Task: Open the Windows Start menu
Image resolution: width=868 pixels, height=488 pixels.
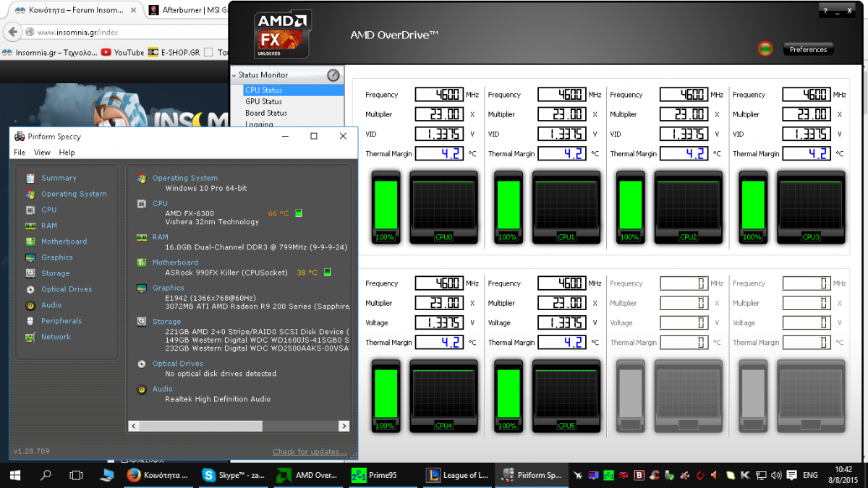Action: pos(15,475)
